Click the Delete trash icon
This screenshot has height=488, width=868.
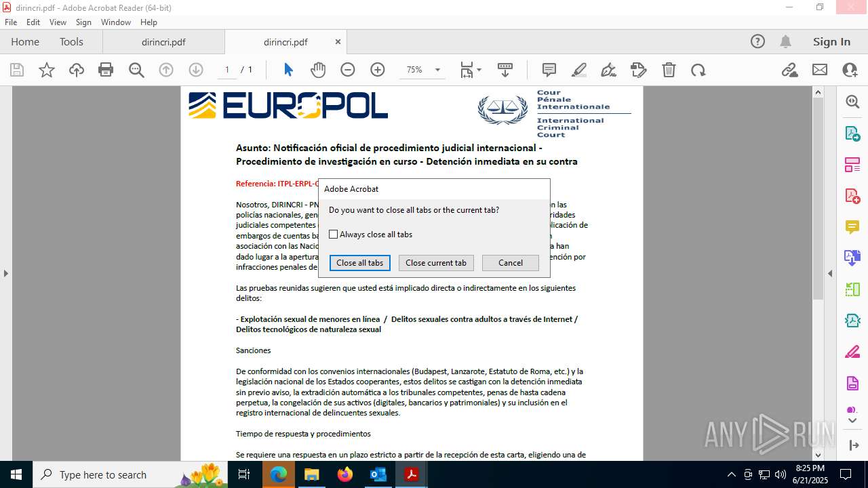[x=669, y=70]
